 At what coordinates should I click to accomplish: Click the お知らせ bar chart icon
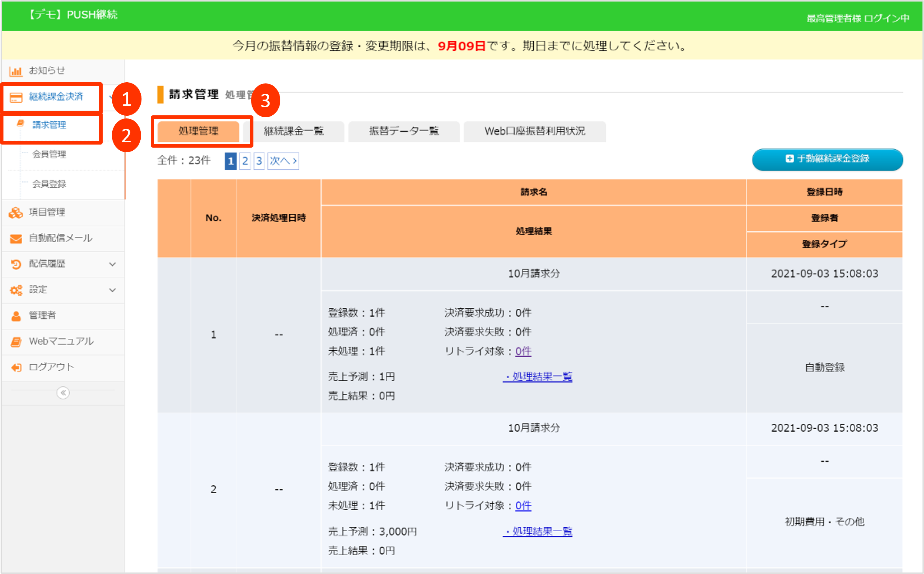[x=16, y=71]
